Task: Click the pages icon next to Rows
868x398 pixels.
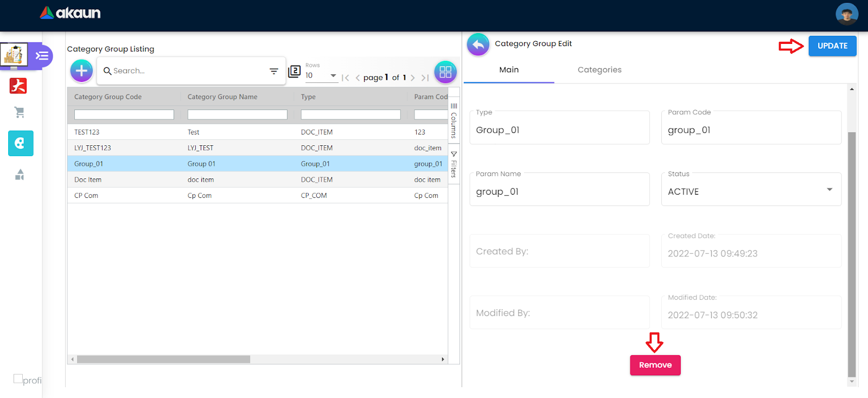Action: [x=295, y=72]
